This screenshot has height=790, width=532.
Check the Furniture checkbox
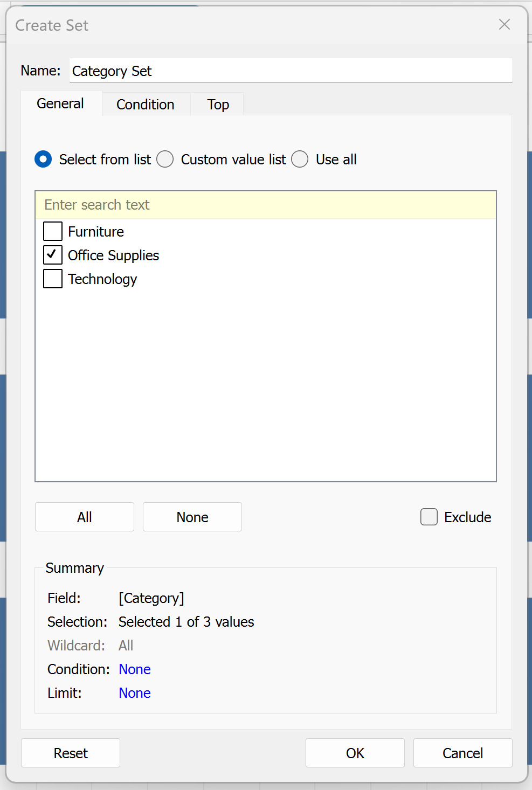pos(53,232)
